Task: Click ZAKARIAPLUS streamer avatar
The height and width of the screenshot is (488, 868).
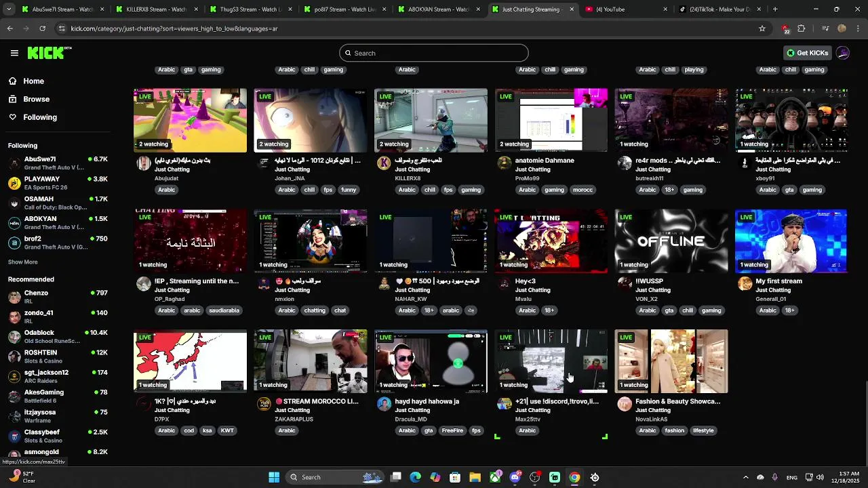Action: [264, 404]
